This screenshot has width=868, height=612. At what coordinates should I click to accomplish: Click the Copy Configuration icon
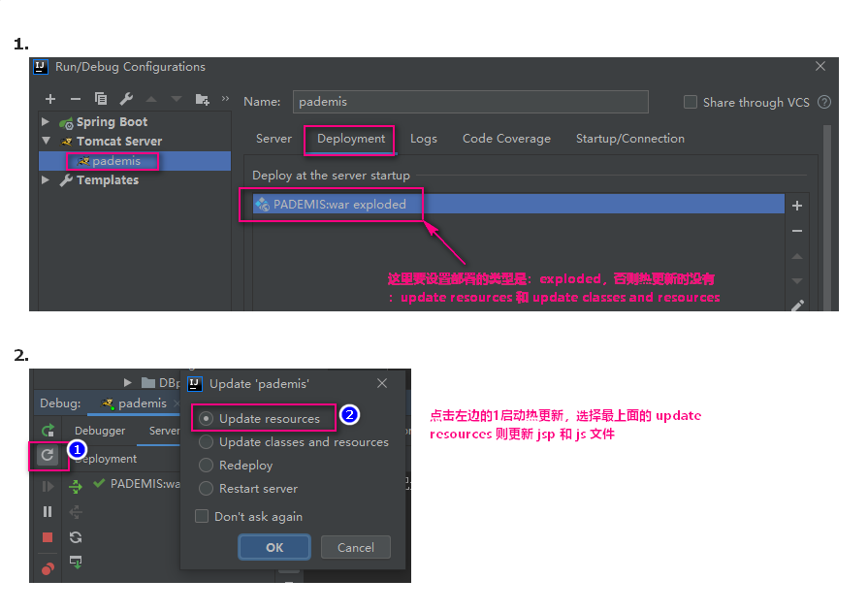point(101,99)
